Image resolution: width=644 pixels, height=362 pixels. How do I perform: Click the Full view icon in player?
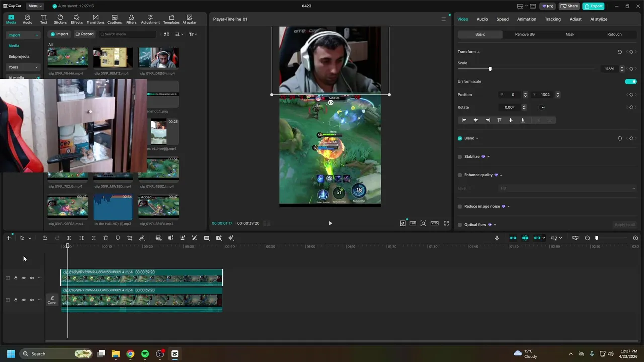[x=413, y=223]
